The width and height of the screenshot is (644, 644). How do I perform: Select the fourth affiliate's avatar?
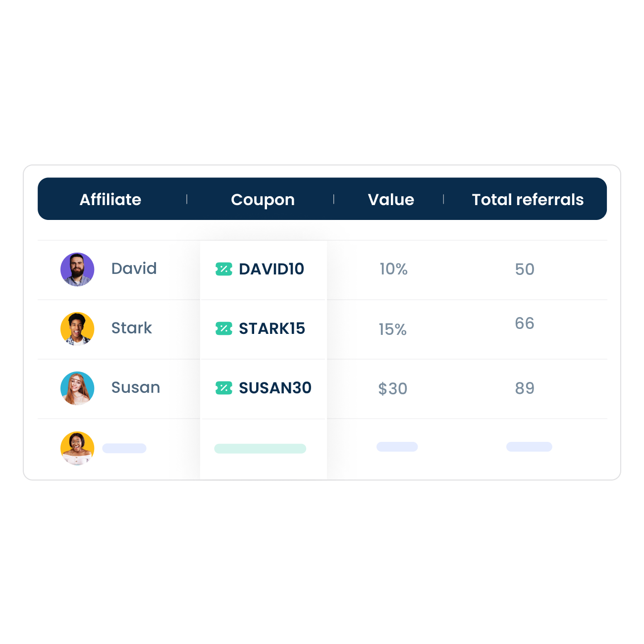click(x=77, y=448)
